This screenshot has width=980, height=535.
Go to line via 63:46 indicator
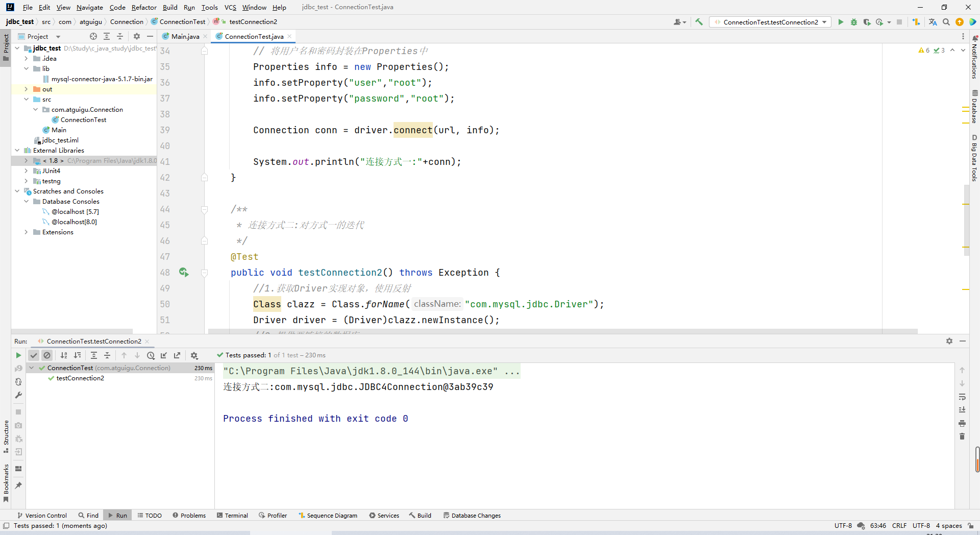tap(878, 526)
